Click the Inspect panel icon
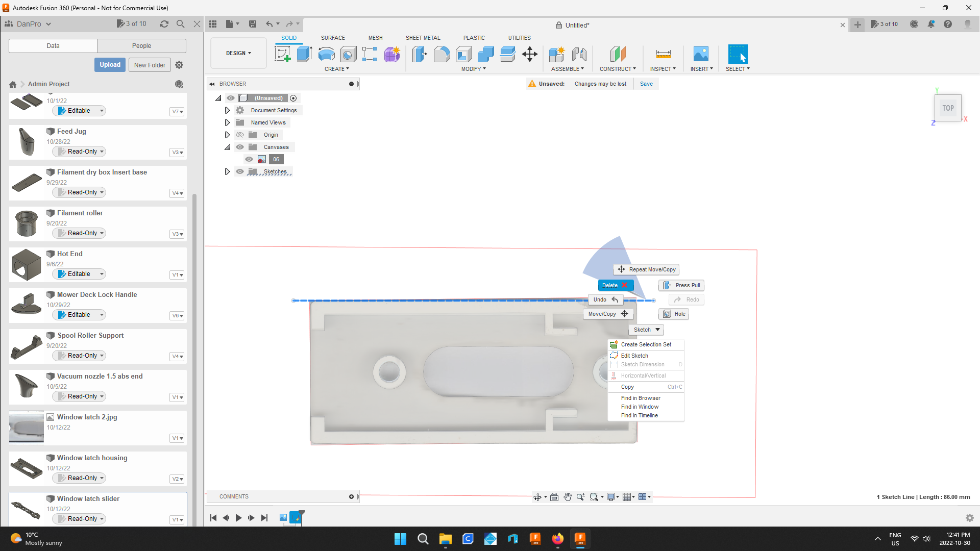 point(663,54)
